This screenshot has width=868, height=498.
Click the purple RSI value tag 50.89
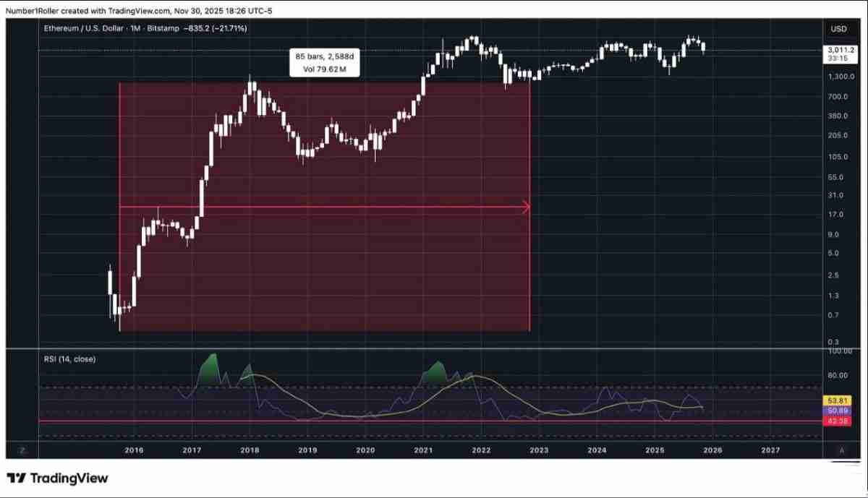click(x=838, y=410)
